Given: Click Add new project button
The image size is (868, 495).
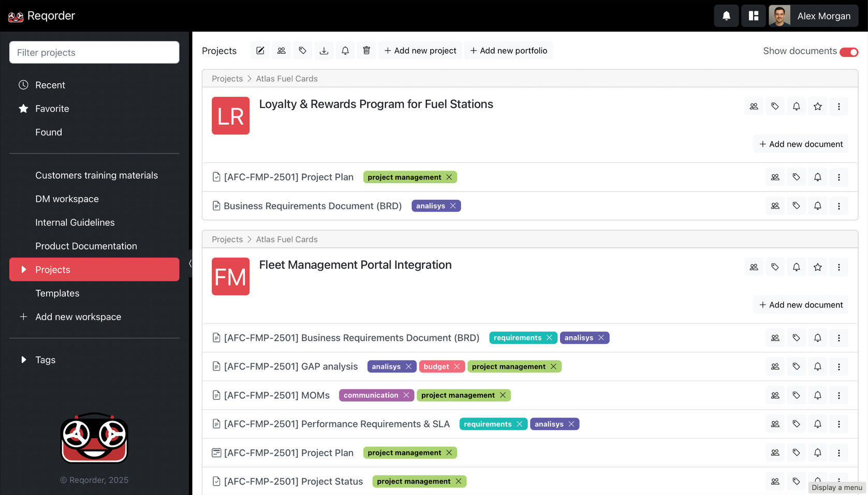Looking at the screenshot, I should coord(420,51).
